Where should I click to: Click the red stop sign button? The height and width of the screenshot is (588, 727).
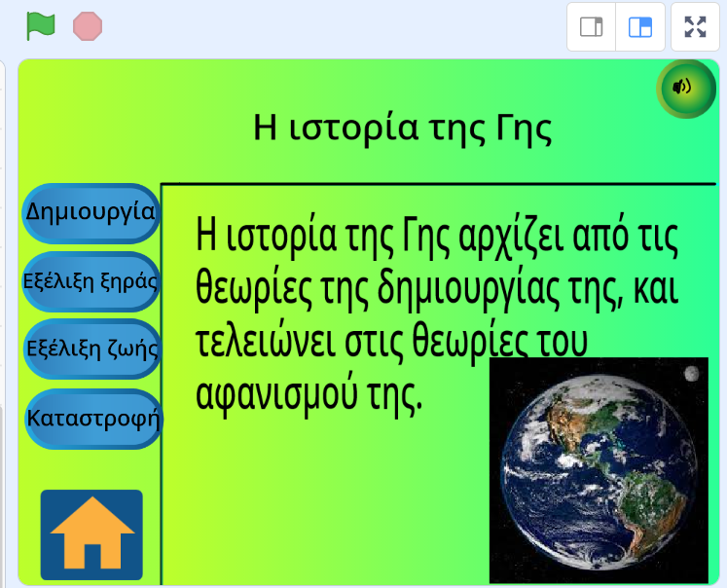pyautogui.click(x=88, y=26)
